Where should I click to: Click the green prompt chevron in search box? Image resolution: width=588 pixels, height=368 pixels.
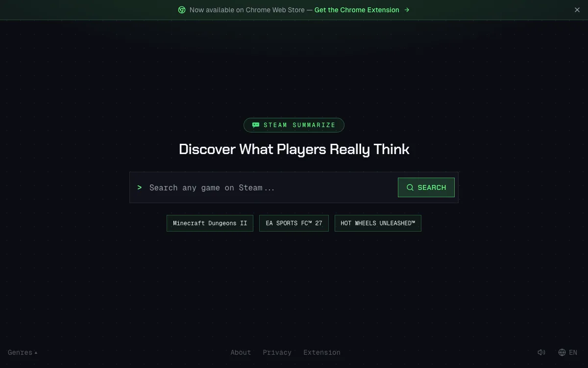[140, 187]
